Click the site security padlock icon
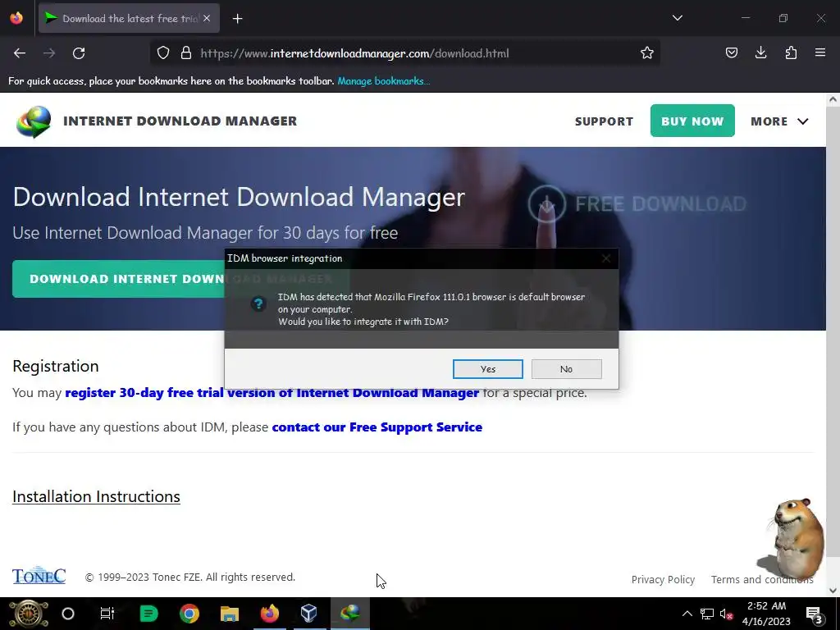The image size is (840, 630). point(186,53)
